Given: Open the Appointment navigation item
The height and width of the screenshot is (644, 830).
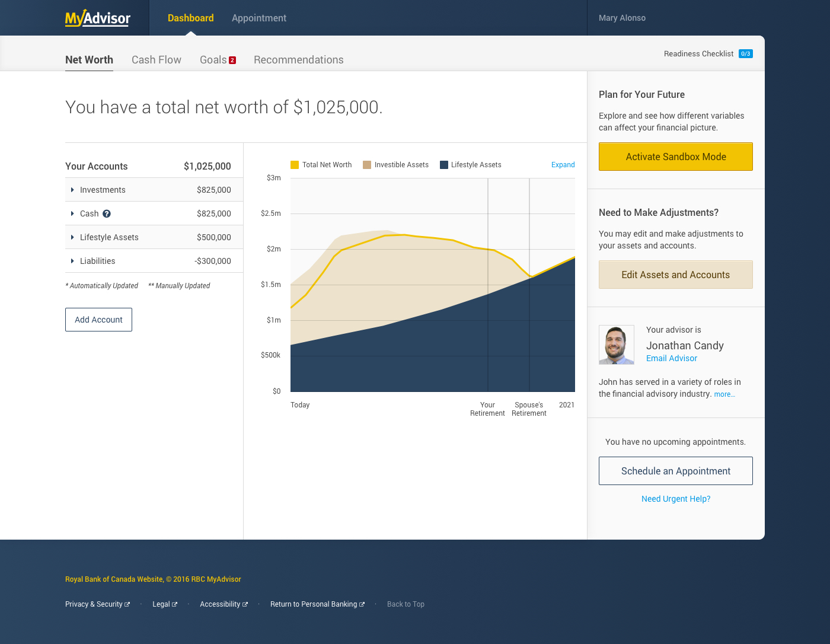Looking at the screenshot, I should tap(258, 18).
